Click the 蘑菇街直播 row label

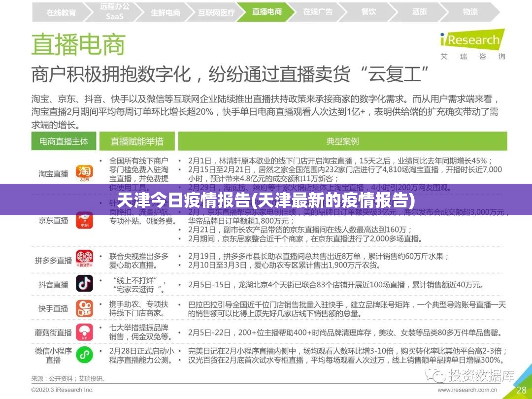tap(53, 332)
